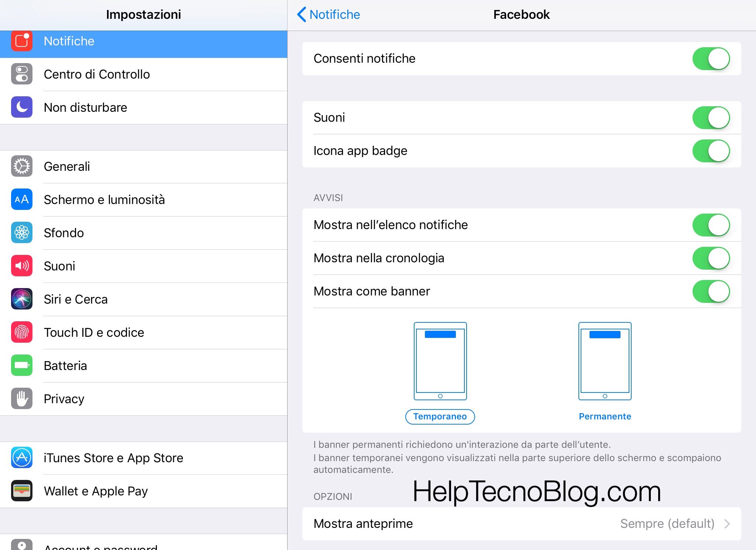
Task: Open Privacy settings
Action: [144, 399]
